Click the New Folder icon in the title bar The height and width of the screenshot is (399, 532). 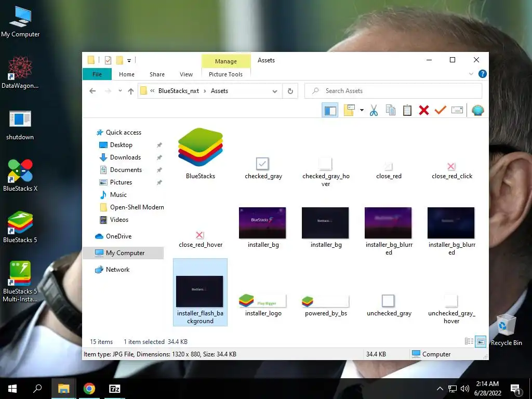pos(119,60)
